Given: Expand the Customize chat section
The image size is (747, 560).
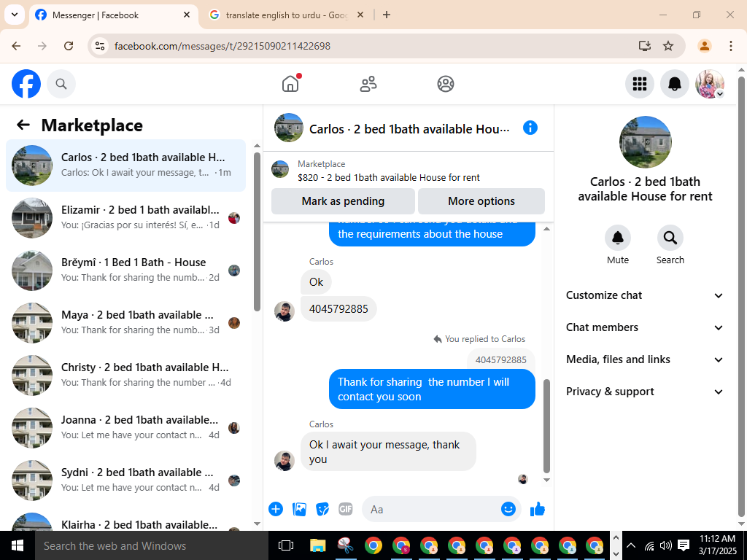Looking at the screenshot, I should [645, 295].
